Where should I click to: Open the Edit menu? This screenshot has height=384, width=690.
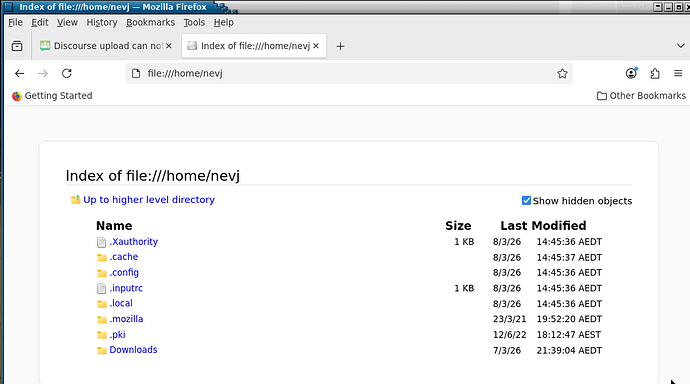pyautogui.click(x=40, y=22)
